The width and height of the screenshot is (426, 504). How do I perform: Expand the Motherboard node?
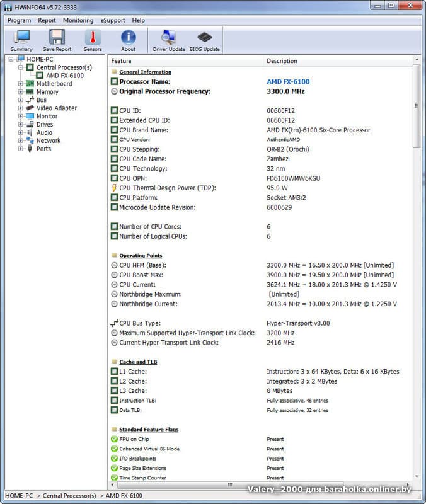tap(21, 84)
